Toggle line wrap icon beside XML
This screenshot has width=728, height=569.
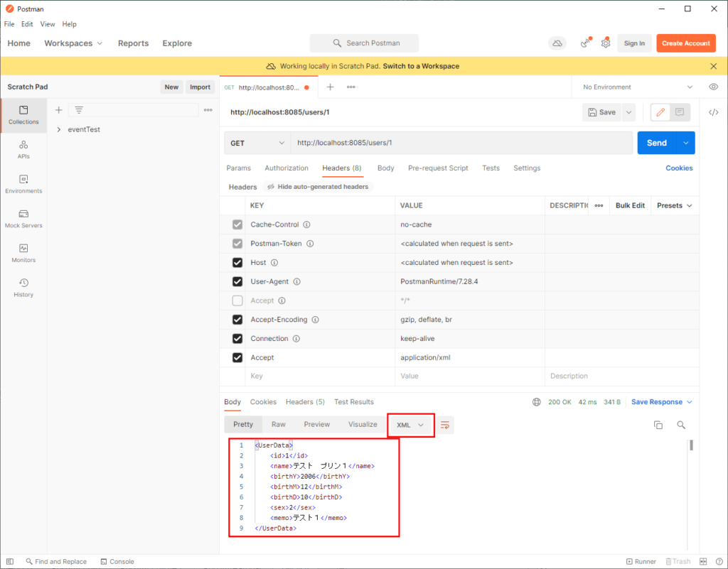[x=445, y=425]
